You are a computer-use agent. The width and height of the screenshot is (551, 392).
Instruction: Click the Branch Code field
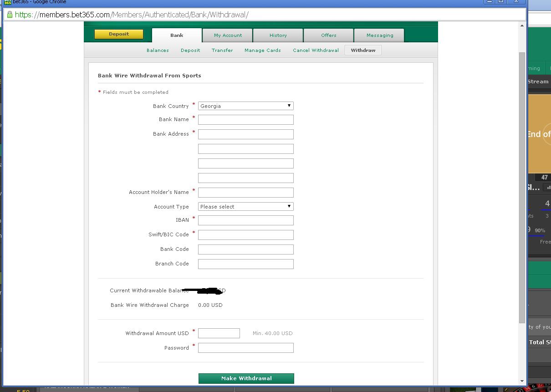point(246,264)
